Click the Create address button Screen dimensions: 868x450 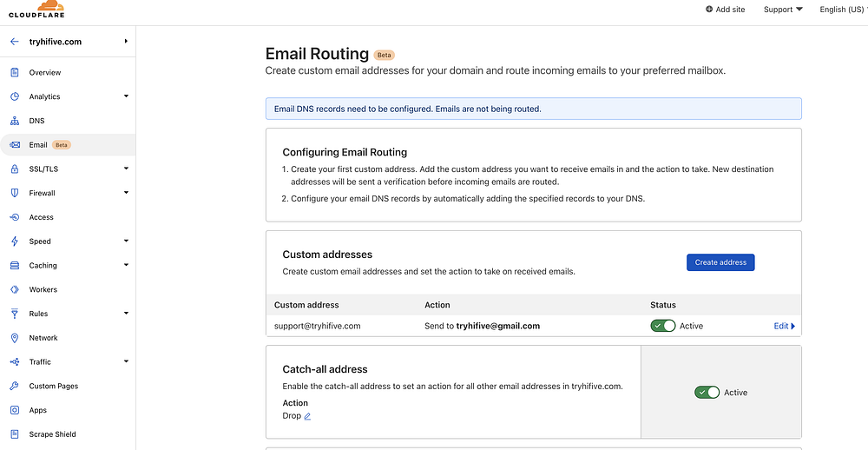click(x=720, y=262)
